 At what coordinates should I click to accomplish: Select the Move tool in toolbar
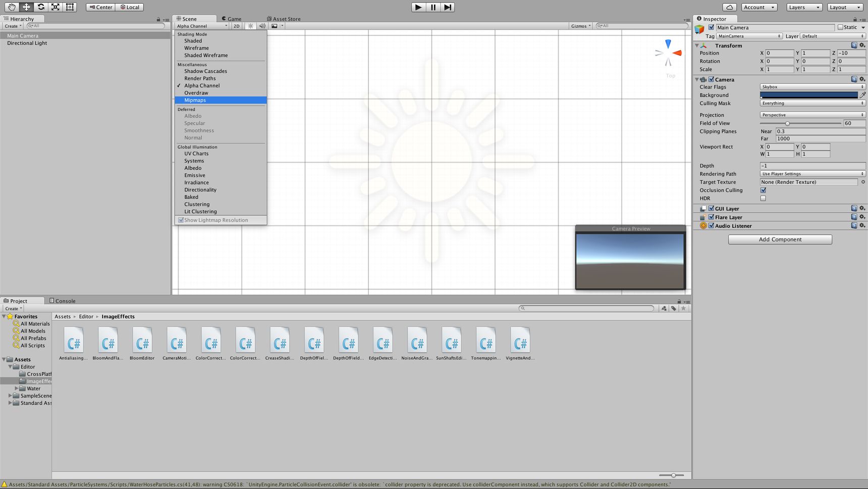[26, 7]
